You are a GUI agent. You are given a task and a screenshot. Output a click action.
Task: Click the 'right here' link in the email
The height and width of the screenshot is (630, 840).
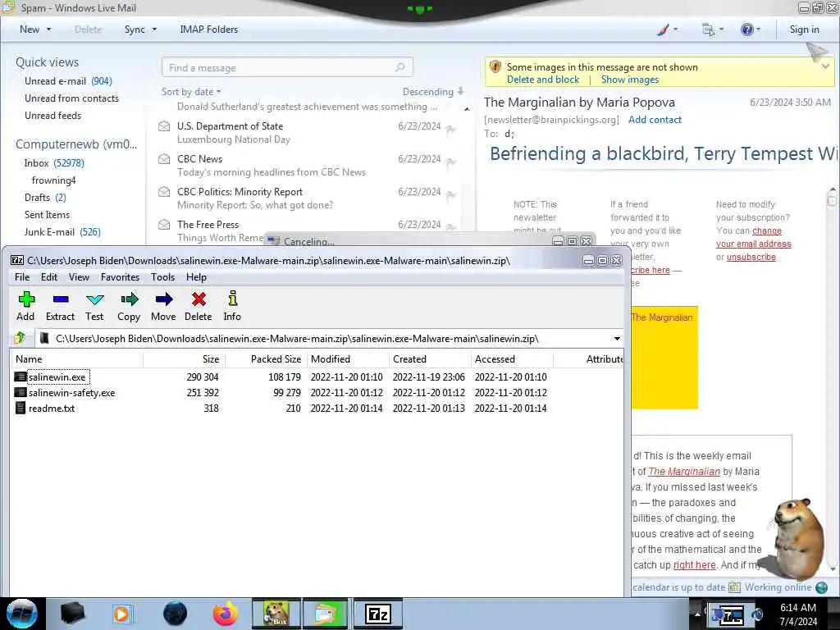tap(694, 564)
